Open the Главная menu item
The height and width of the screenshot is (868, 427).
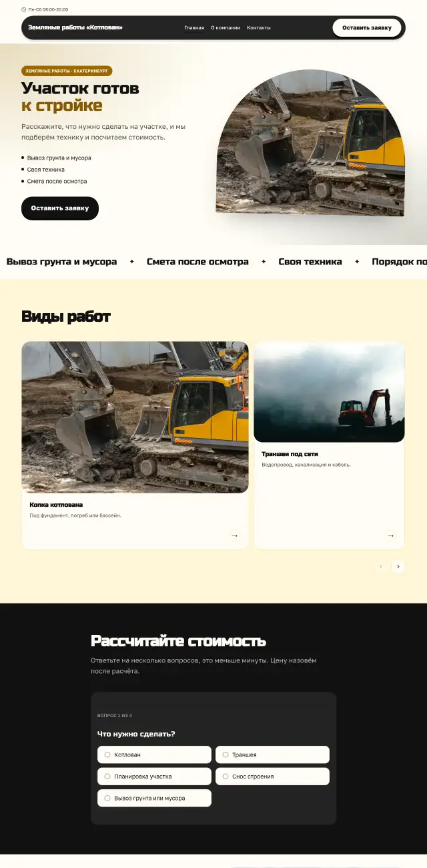pyautogui.click(x=194, y=27)
